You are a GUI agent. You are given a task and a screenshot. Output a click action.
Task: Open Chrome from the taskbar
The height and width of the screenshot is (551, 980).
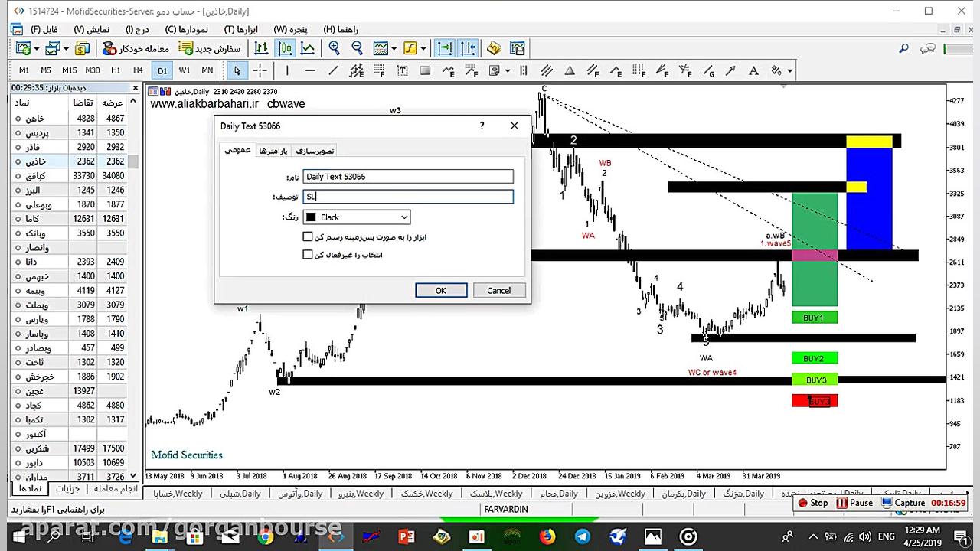point(266,537)
